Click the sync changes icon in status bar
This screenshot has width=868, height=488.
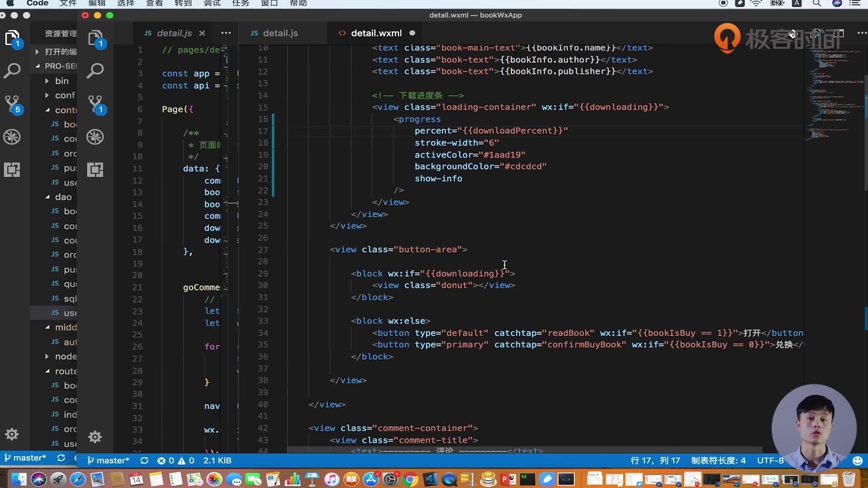[144, 460]
